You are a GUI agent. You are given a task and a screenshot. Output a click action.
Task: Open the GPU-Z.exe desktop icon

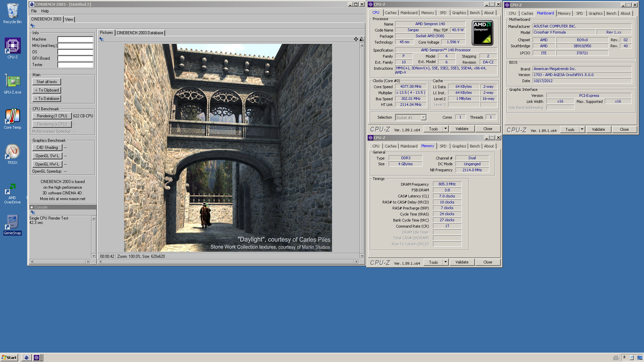(12, 84)
